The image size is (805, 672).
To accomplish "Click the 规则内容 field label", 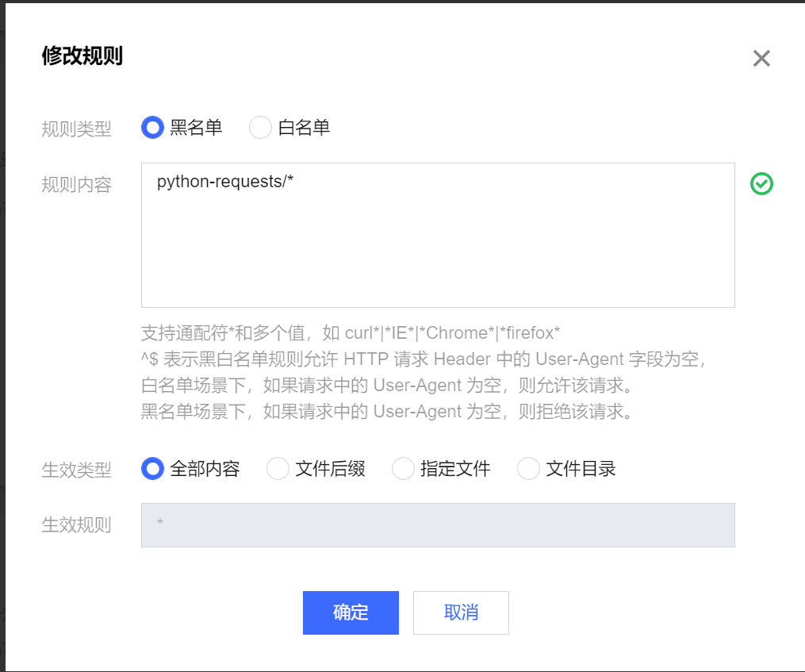I will 76,185.
